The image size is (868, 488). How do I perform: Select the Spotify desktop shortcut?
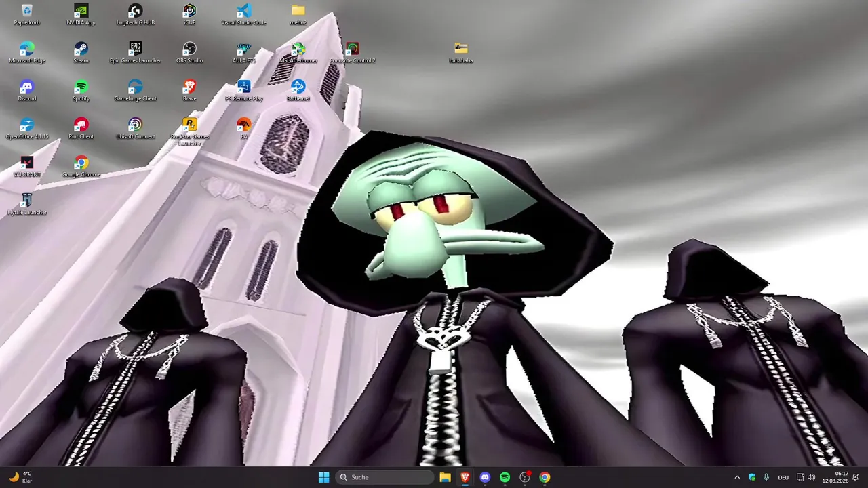click(x=81, y=91)
